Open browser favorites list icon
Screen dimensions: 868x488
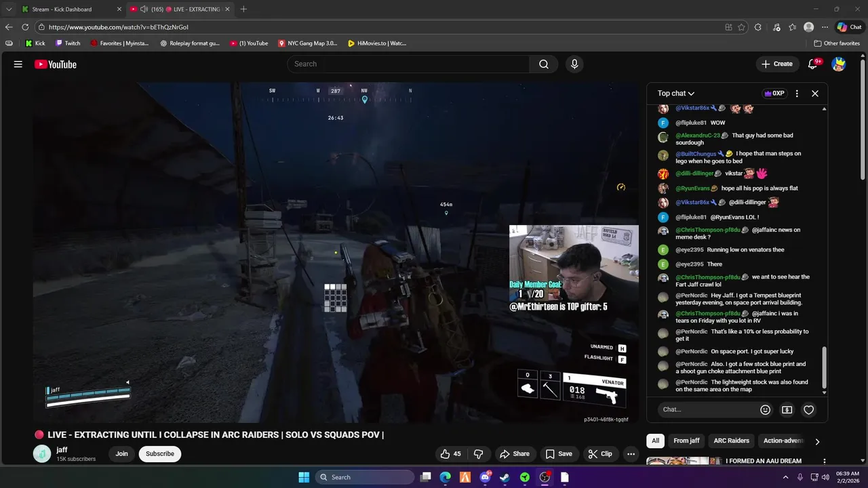click(792, 27)
